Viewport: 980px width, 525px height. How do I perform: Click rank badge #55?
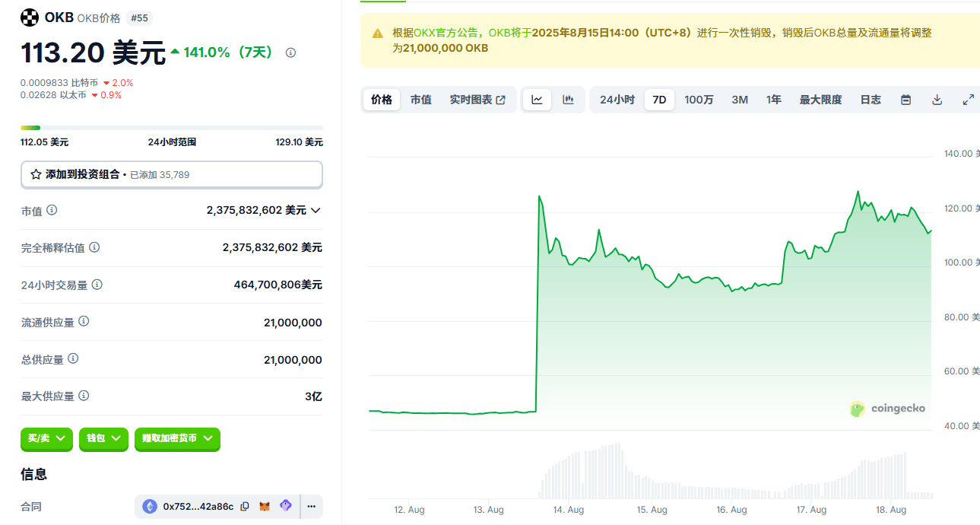click(139, 17)
